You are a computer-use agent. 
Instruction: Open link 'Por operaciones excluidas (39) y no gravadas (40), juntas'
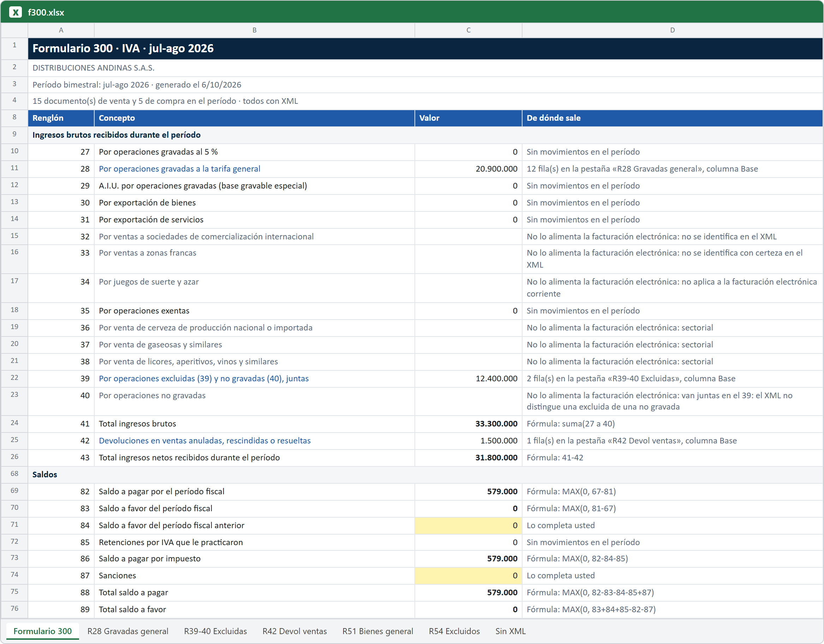point(204,378)
